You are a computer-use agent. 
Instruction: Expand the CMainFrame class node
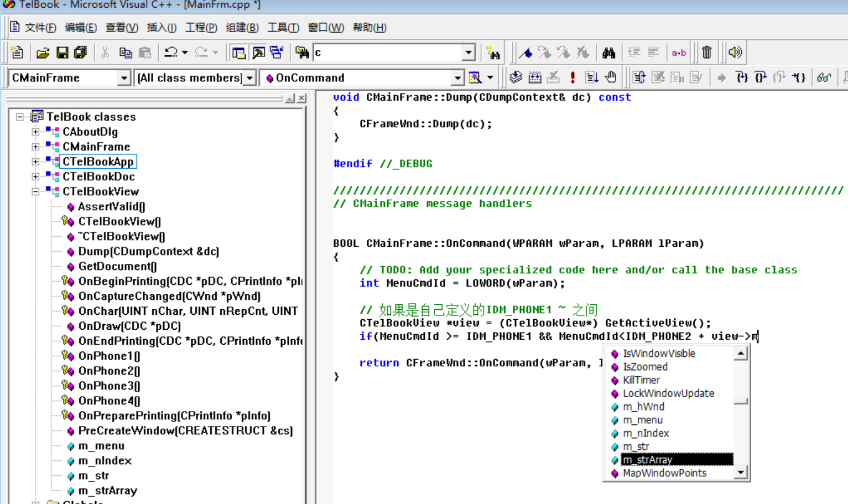point(35,147)
